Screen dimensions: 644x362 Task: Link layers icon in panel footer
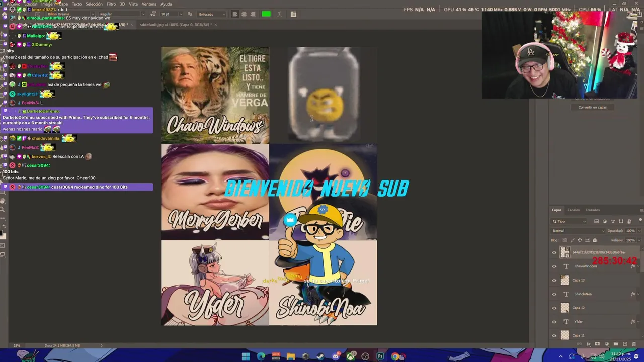click(579, 344)
